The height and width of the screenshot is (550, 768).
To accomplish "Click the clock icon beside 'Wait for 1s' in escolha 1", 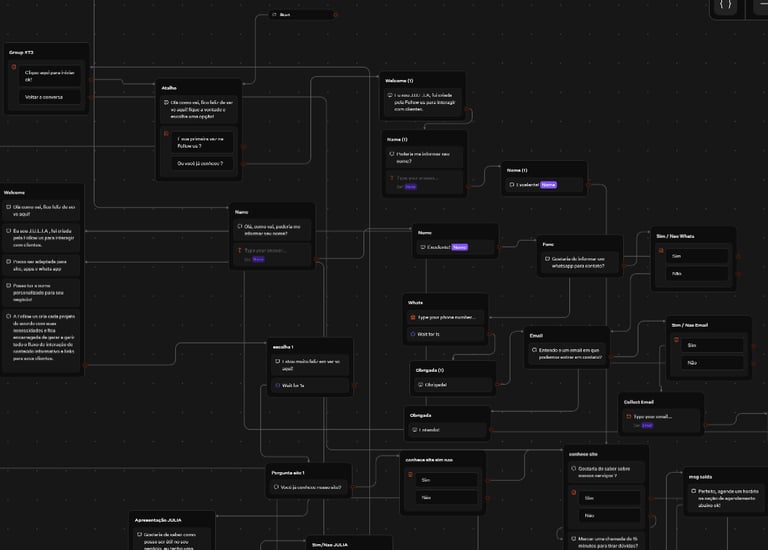I will (277, 385).
